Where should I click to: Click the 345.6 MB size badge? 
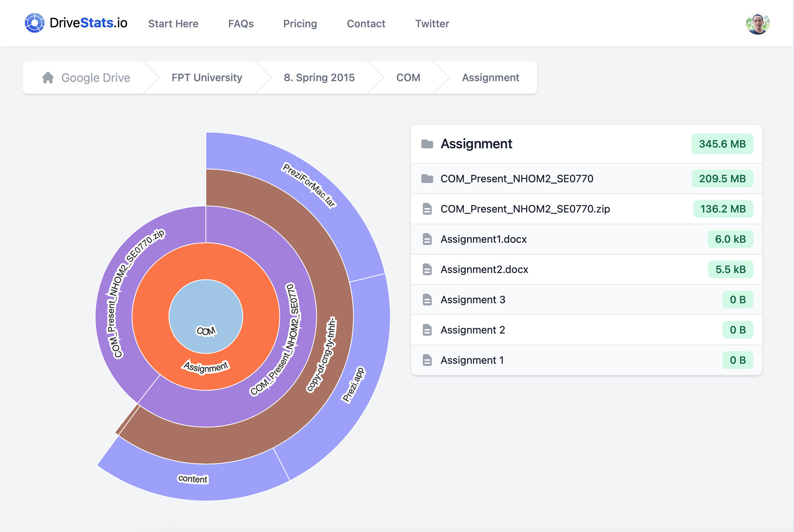click(722, 144)
